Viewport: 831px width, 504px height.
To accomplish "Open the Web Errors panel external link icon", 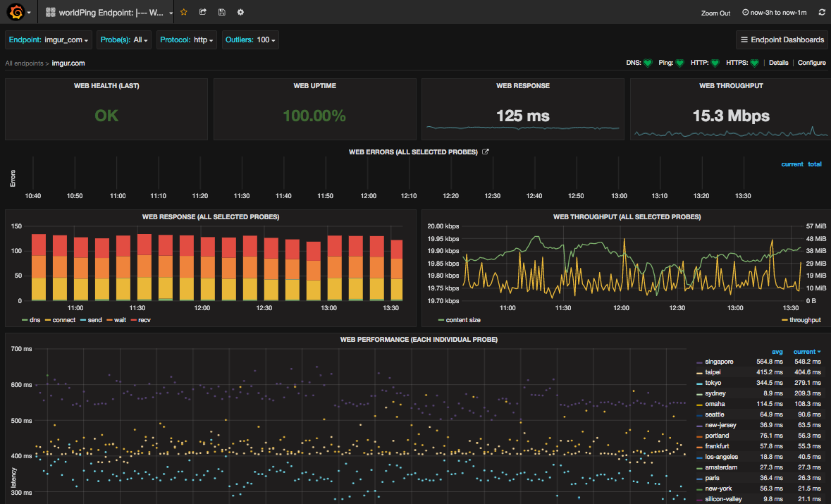I will click(485, 152).
